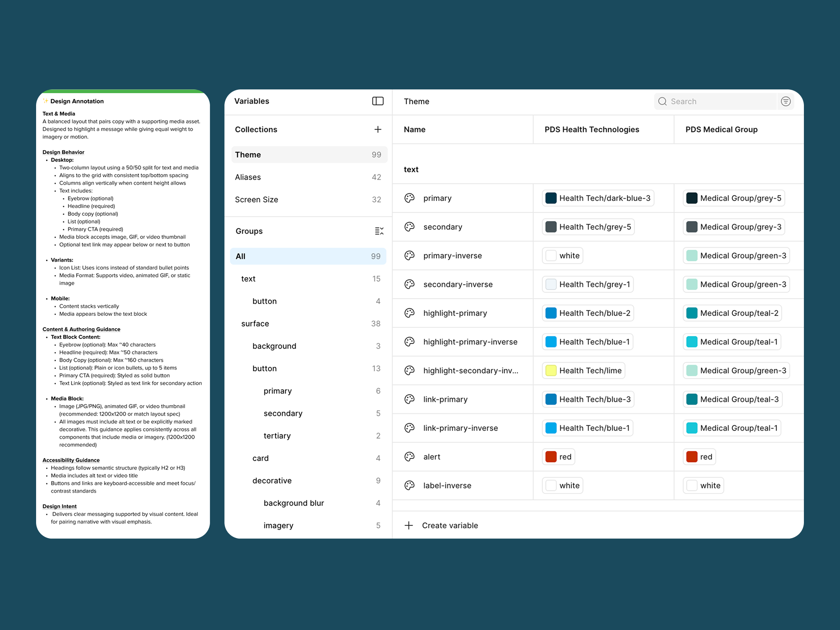
Task: Click the Health Tech/lime color swatch
Action: [551, 370]
